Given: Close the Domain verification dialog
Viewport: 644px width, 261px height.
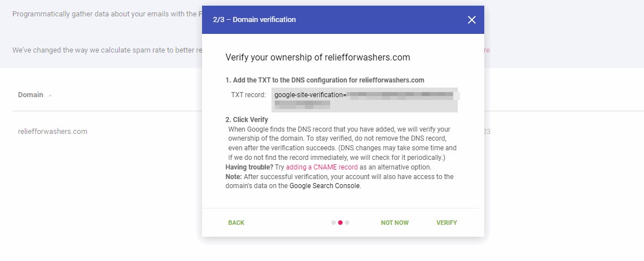Looking at the screenshot, I should (472, 20).
